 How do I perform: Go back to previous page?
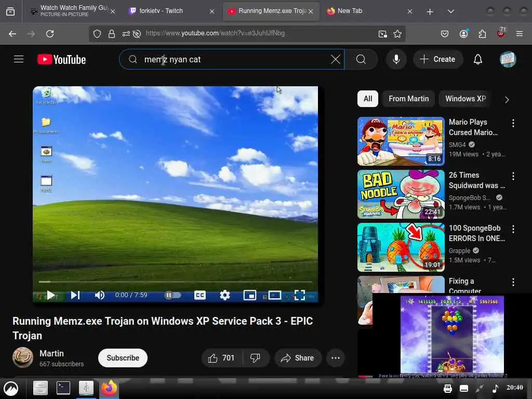pyautogui.click(x=12, y=34)
